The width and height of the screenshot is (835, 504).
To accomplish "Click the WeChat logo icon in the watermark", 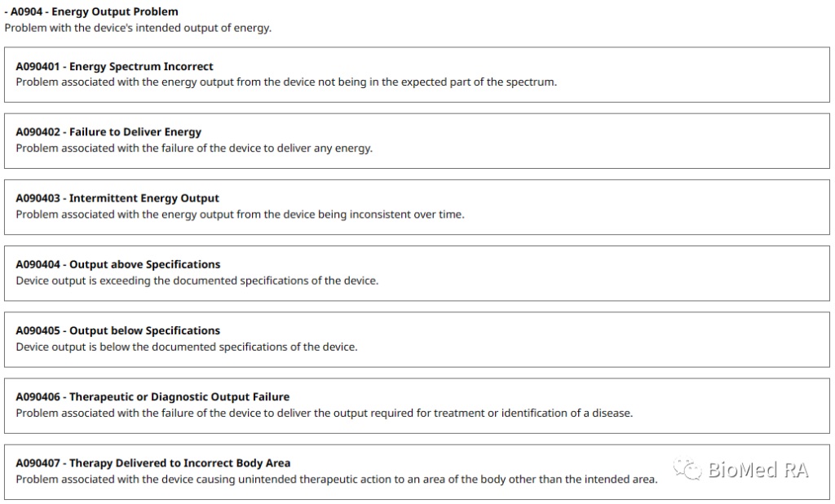I will point(687,469).
